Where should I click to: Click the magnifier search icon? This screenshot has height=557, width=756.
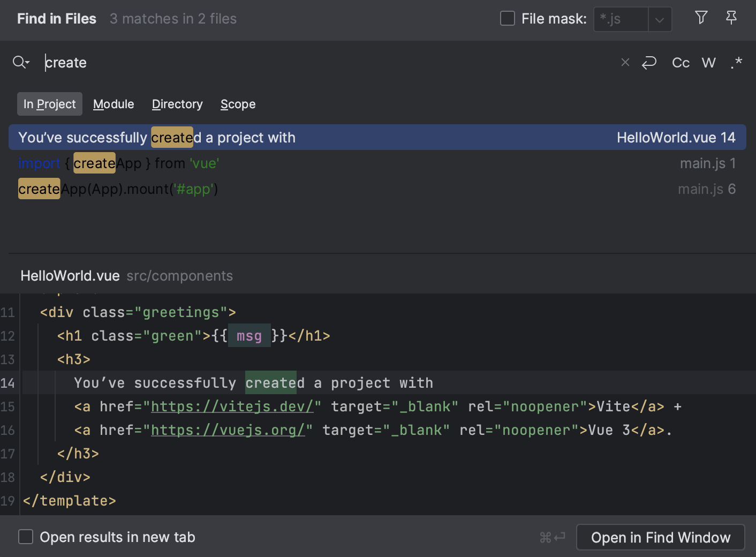(x=18, y=63)
